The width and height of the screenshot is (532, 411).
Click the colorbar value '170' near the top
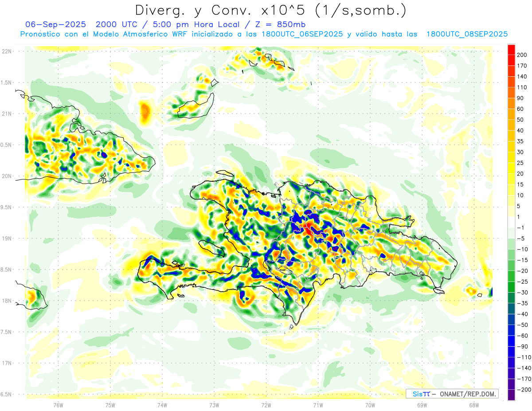click(522, 66)
